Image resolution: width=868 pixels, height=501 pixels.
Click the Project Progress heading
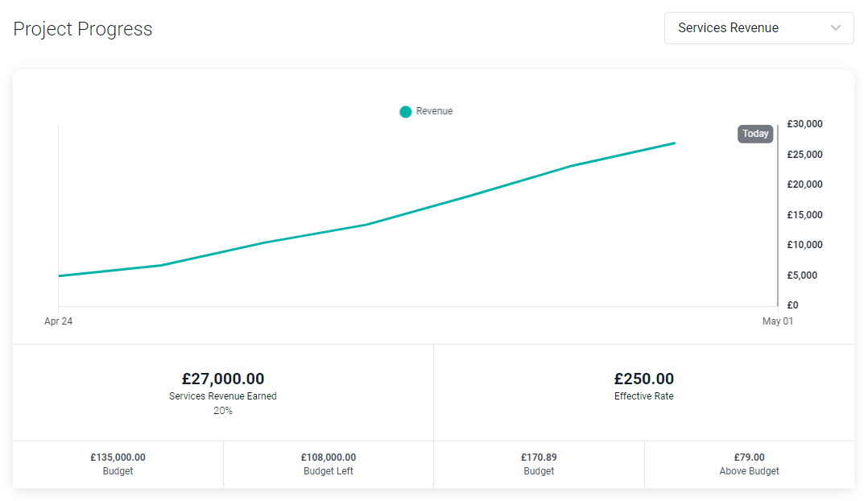click(82, 29)
